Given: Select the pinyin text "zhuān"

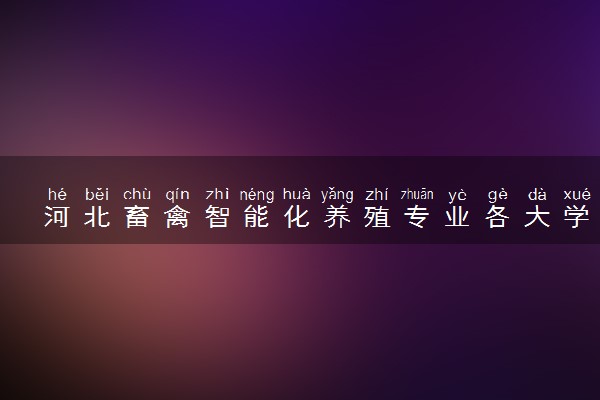Looking at the screenshot, I should [417, 194].
